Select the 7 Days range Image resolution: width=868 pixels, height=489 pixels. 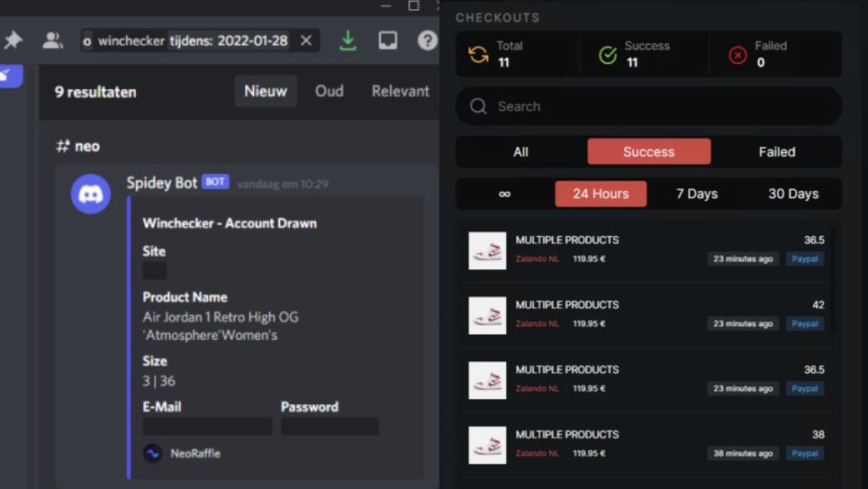click(697, 194)
